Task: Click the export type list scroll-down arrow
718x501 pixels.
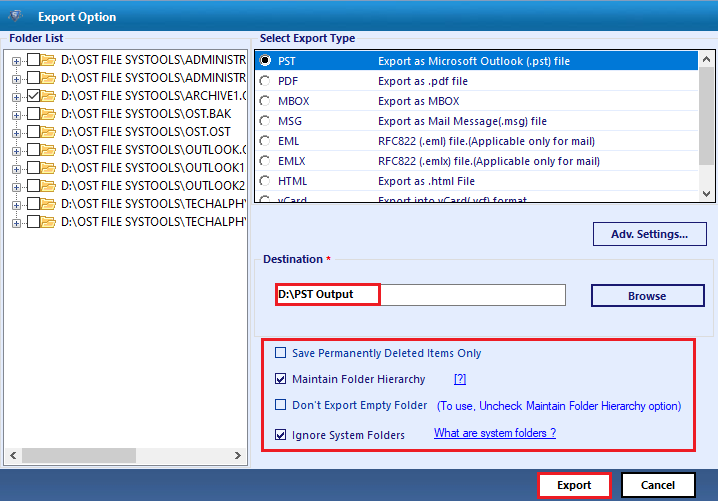Action: [706, 193]
